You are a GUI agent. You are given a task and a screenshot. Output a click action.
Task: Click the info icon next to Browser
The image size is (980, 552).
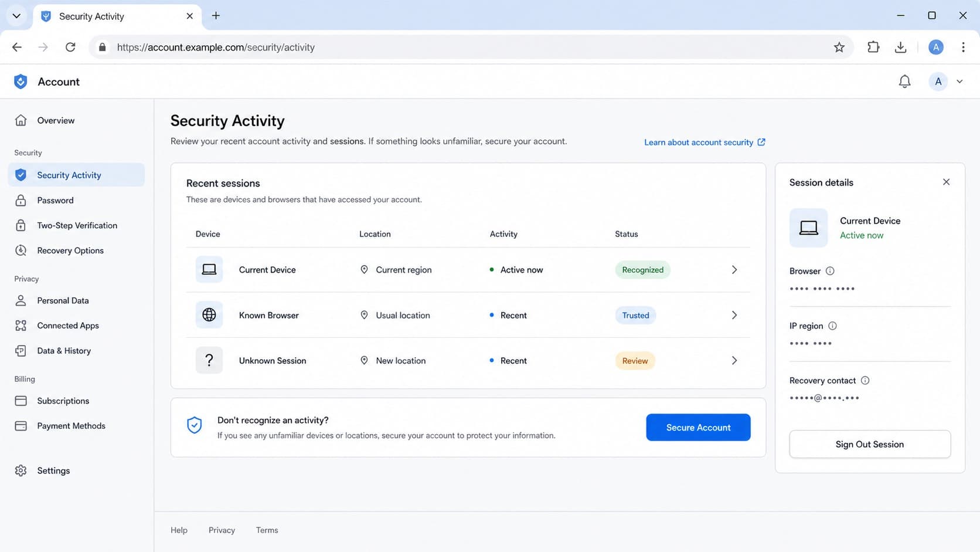point(830,271)
